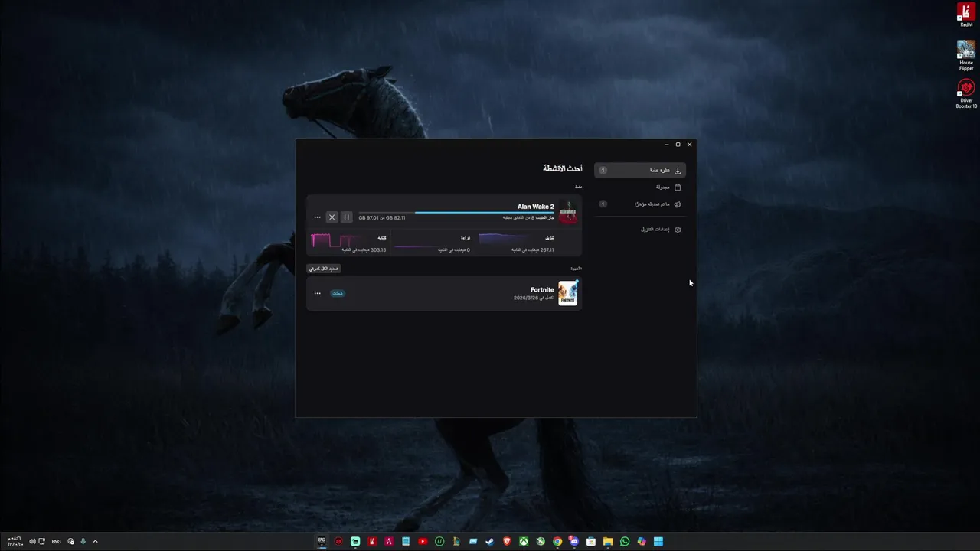Viewport: 980px width, 551px height.
Task: Open File Explorer from the taskbar
Action: click(608, 541)
